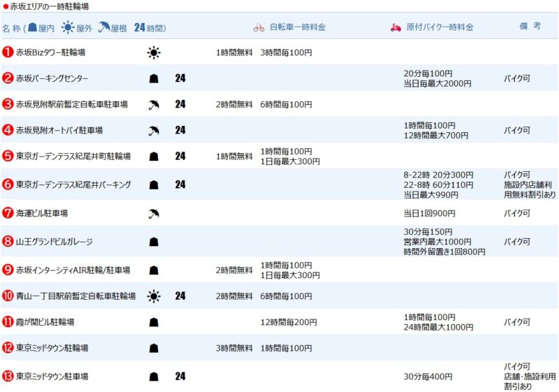This screenshot has width=559, height=392.
Task: Click the indoor icon for 東京ミッドタウン駐車場
Action: click(154, 377)
